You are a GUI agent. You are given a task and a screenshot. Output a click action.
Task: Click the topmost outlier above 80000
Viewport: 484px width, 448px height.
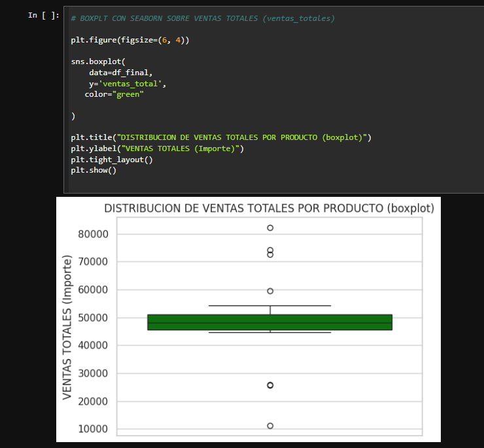(x=270, y=228)
